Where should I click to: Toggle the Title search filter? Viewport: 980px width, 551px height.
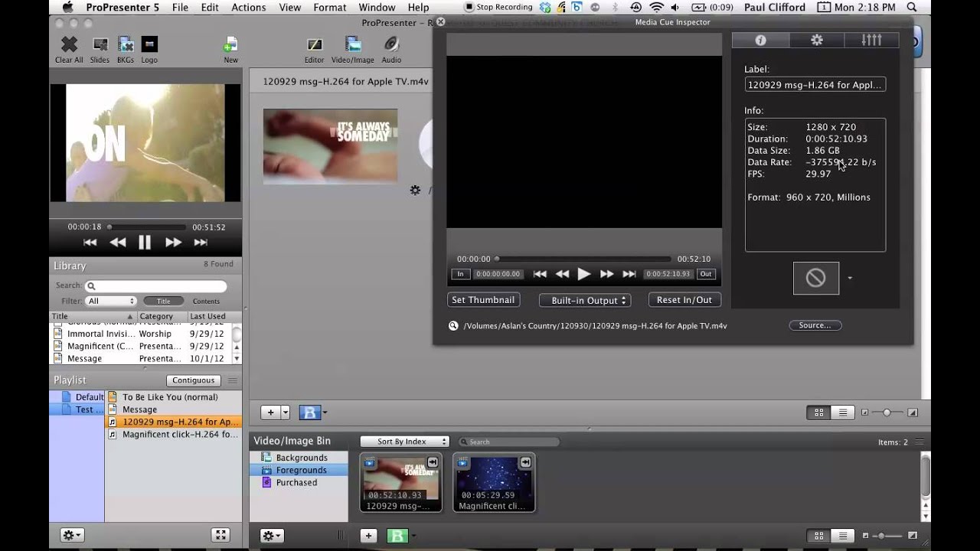[x=164, y=302]
